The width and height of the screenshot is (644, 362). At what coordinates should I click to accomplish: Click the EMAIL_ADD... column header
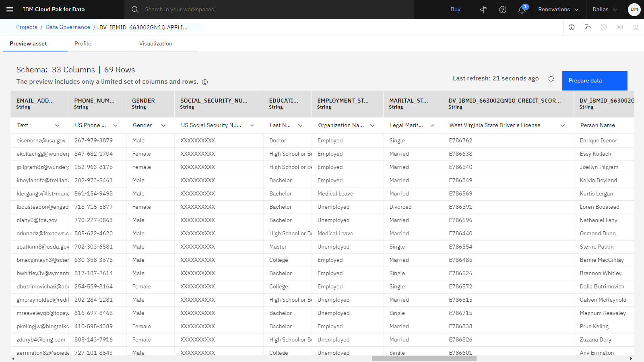point(39,104)
